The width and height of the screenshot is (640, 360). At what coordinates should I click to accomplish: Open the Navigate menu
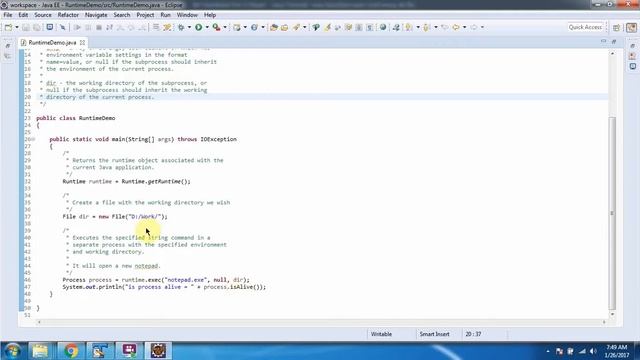(x=96, y=15)
